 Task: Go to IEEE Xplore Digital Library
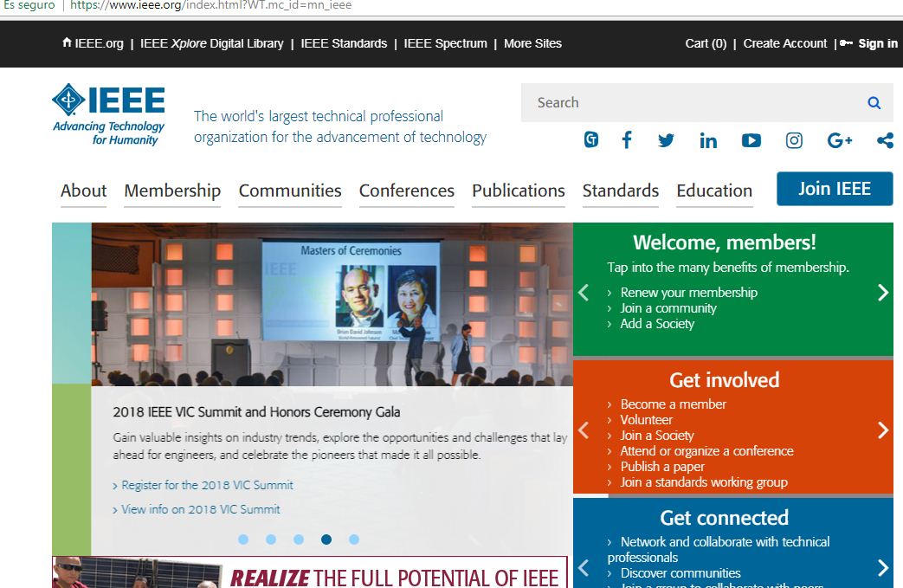(212, 43)
